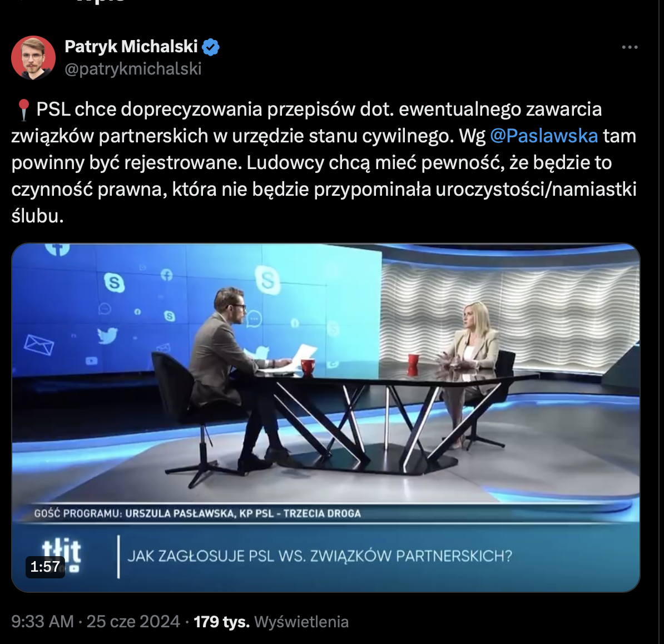Click the JAK ZAGŁOSUJE PSL video caption

(320, 556)
